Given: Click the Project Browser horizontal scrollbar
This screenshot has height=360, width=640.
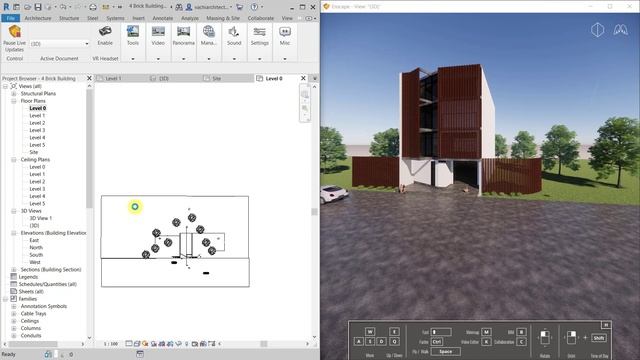Looking at the screenshot, I should [x=32, y=344].
